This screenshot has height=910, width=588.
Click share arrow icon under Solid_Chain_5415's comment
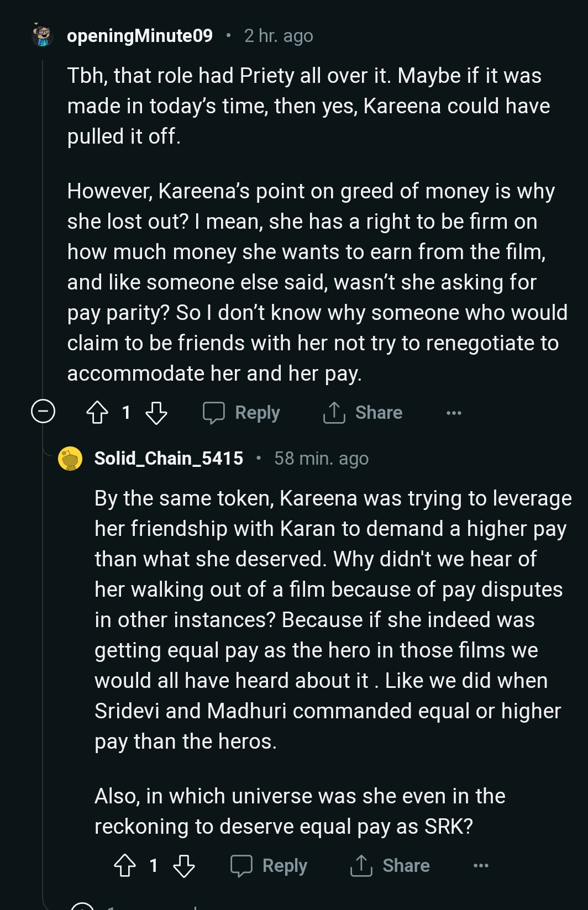pos(361,866)
